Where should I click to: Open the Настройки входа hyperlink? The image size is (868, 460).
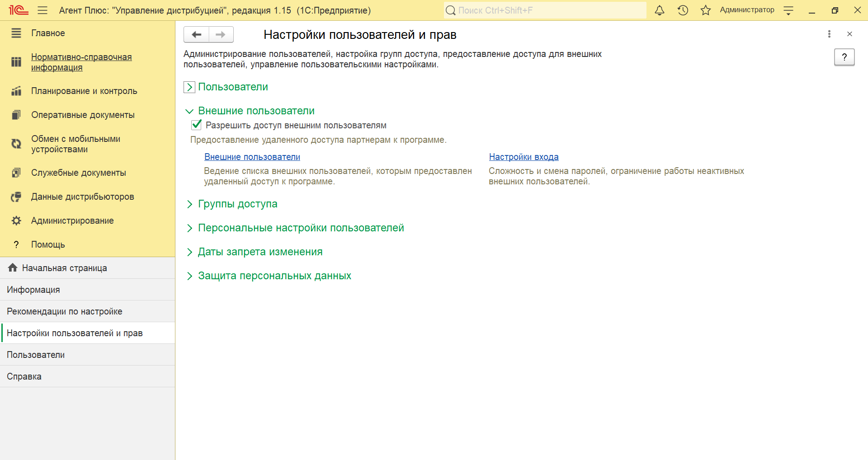click(524, 157)
